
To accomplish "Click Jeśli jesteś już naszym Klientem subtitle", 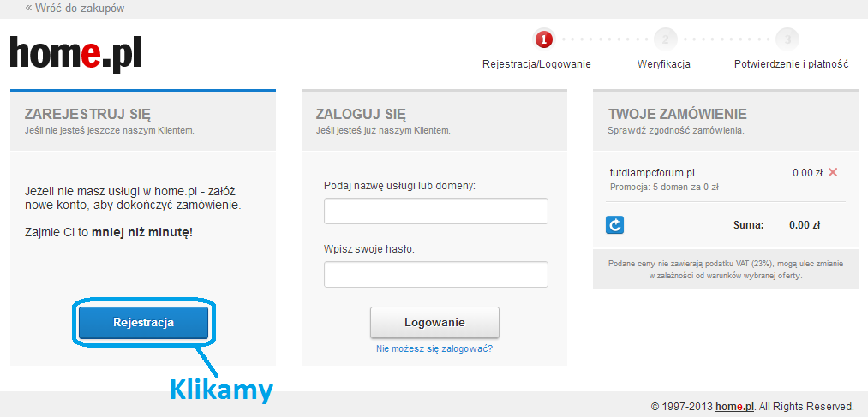I will 383,131.
